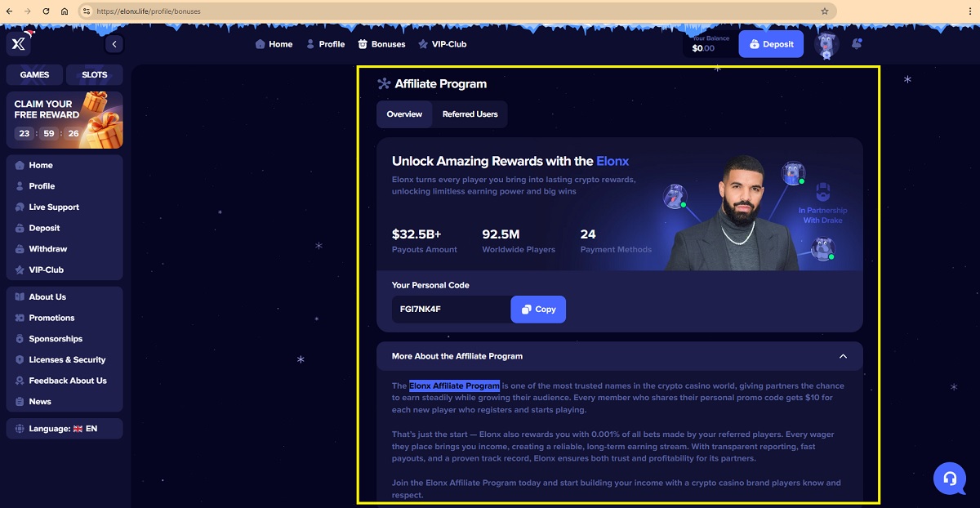Click browser back arrow
Image resolution: width=980 pixels, height=508 pixels.
pos(9,11)
